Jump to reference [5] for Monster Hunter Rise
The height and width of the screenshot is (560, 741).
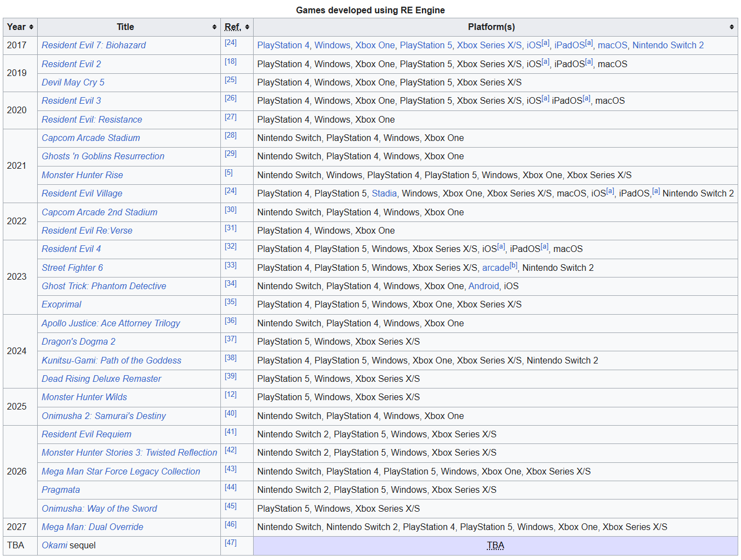(229, 173)
